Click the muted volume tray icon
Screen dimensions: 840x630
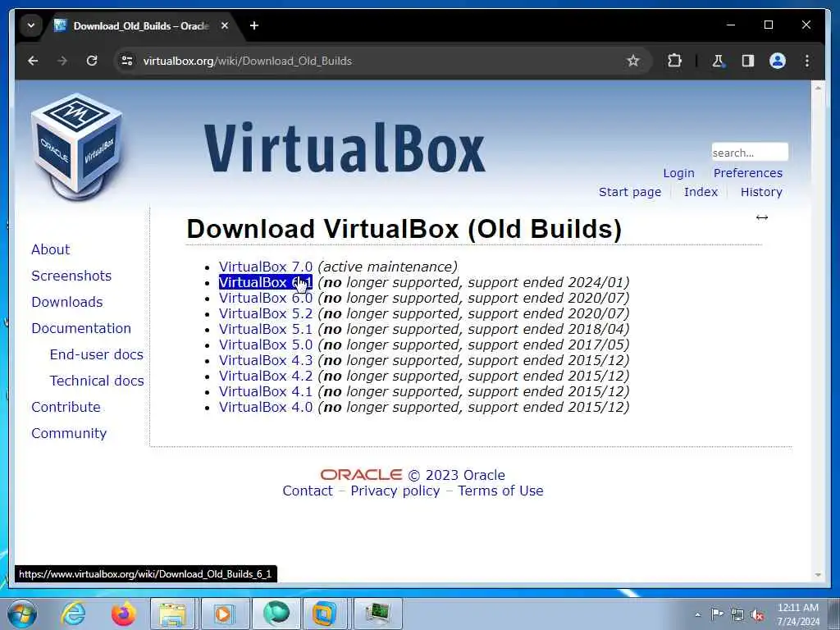coord(757,615)
